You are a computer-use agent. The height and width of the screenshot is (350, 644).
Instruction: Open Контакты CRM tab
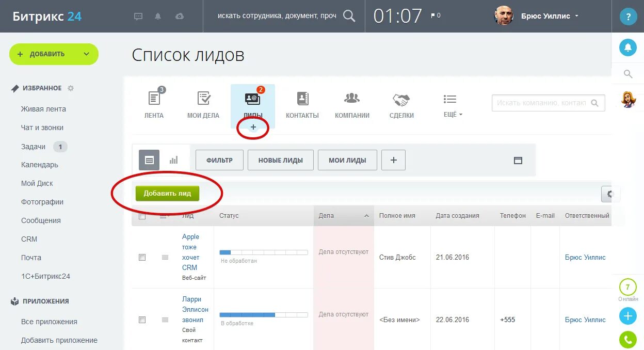pyautogui.click(x=302, y=105)
